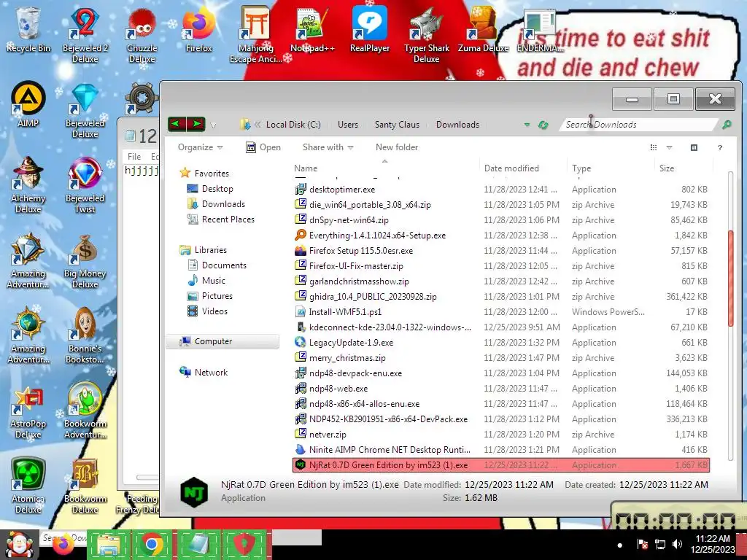Click the Search Downloads field

[x=638, y=124]
